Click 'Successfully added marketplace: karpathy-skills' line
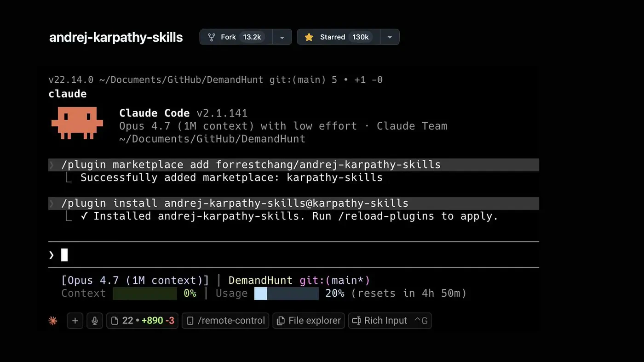Image resolution: width=644 pixels, height=362 pixels. [231, 177]
